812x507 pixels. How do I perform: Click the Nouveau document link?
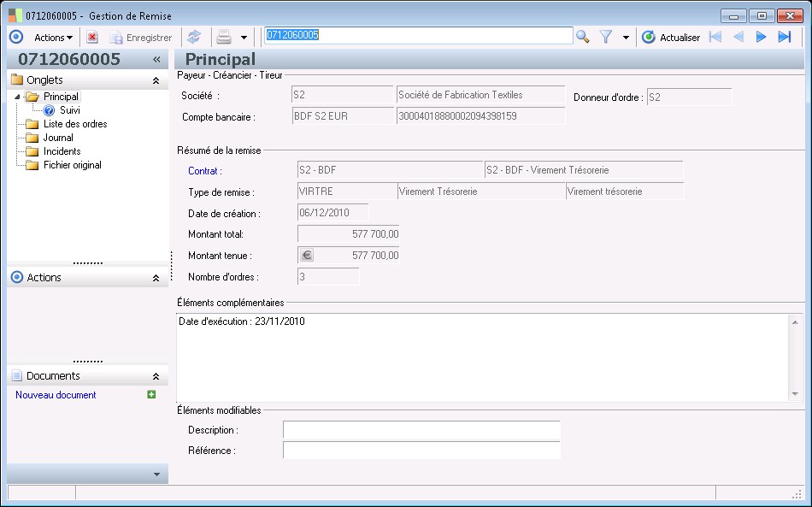[x=56, y=395]
